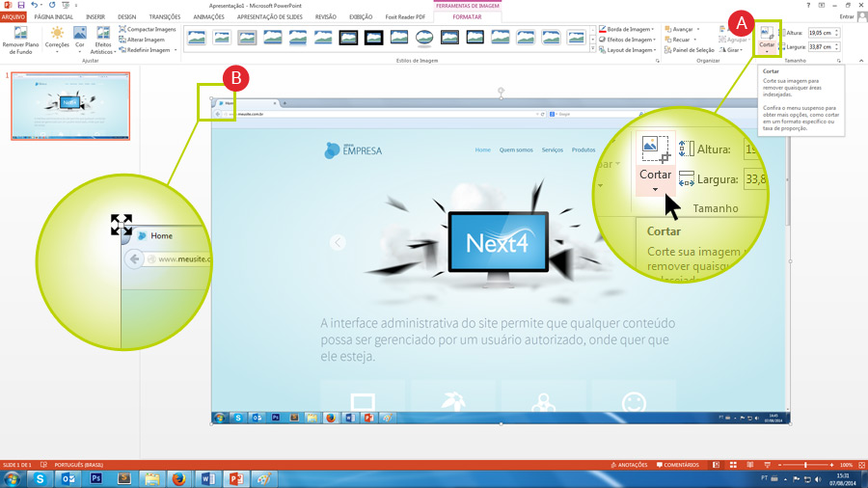Expand the Layout de Imagem dropdown
The image size is (868, 488).
(629, 50)
